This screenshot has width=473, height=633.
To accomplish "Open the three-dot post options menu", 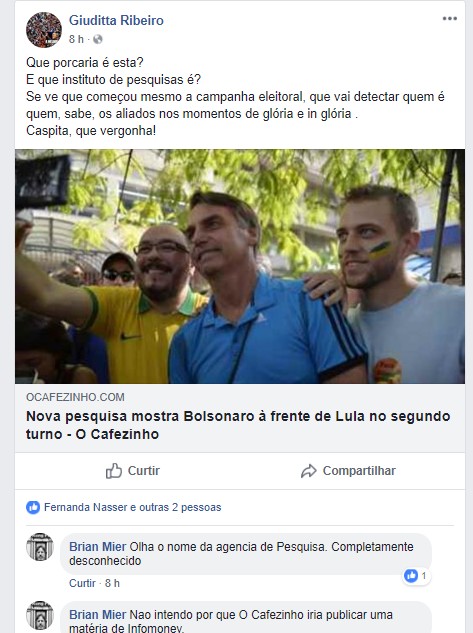I will (450, 19).
